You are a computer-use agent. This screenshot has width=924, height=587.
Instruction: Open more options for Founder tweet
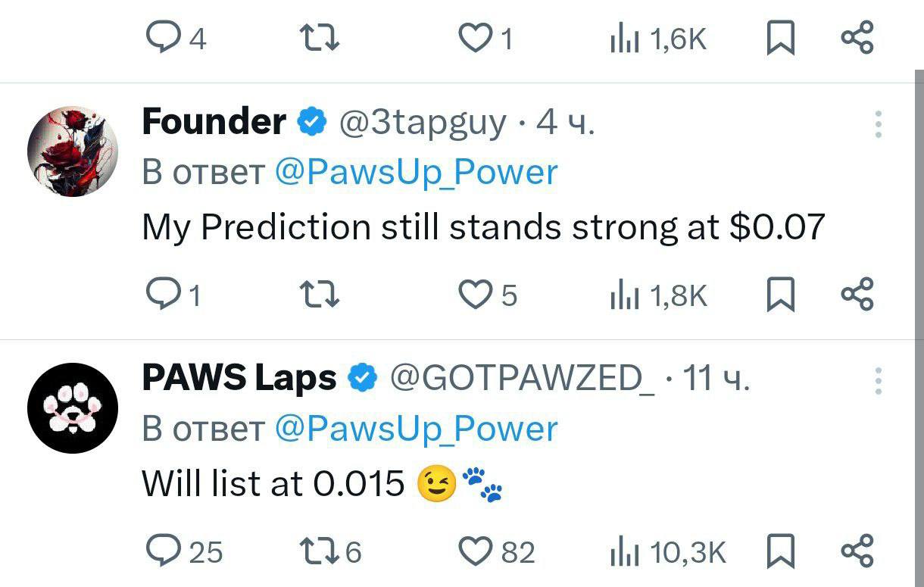pos(879,123)
